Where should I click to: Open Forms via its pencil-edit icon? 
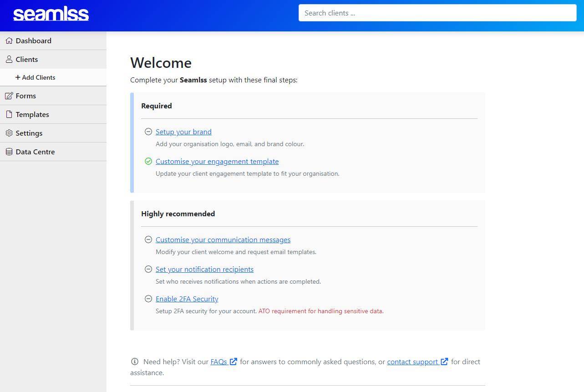pos(9,96)
